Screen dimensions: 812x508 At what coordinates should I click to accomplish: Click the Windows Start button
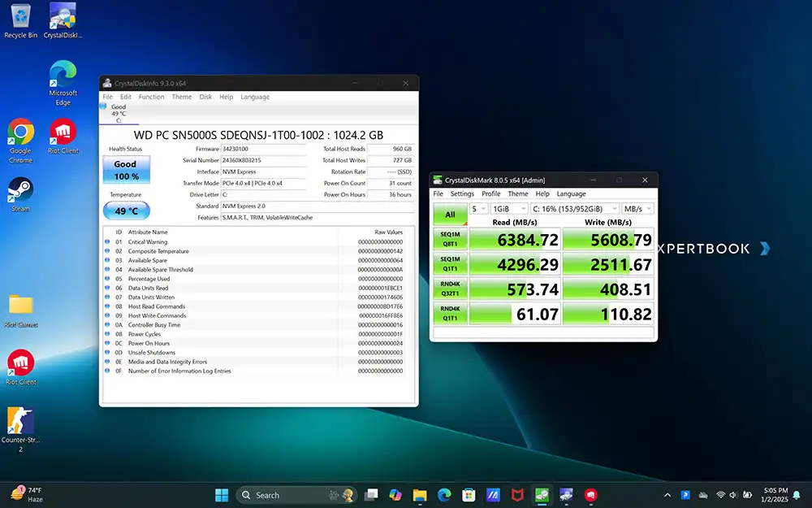(221, 494)
